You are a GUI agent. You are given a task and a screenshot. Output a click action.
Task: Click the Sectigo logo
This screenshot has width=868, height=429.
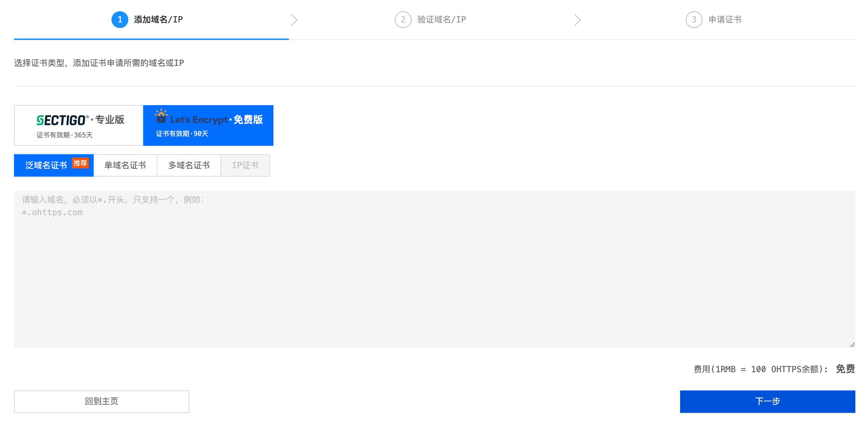tap(61, 120)
